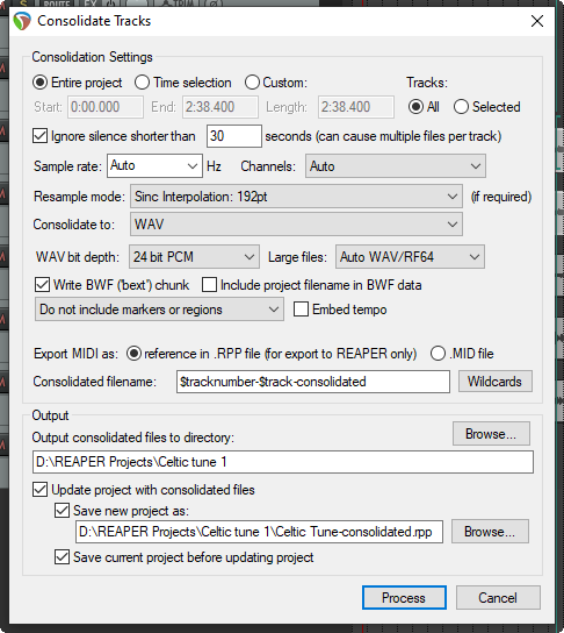This screenshot has height=633, width=564.
Task: Open the markers or regions dropdown
Action: [x=159, y=310]
